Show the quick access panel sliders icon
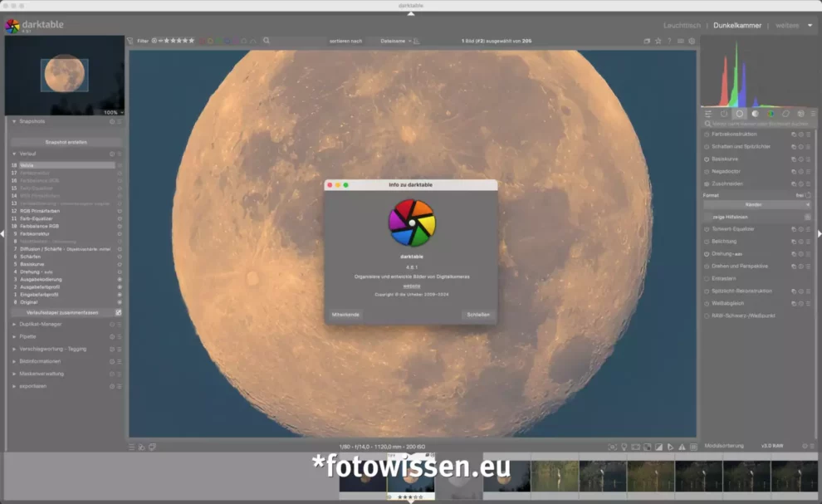Screen dimensions: 822x504 tap(708, 114)
